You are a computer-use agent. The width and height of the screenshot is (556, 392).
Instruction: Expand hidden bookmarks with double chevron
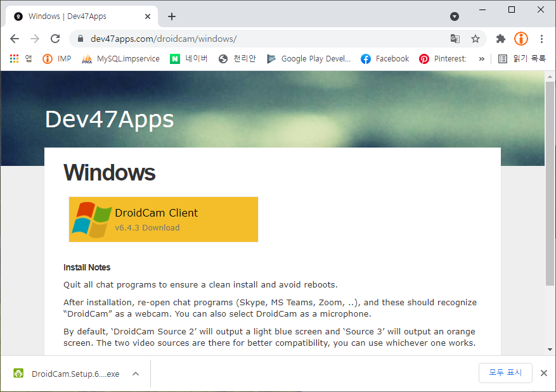(481, 59)
